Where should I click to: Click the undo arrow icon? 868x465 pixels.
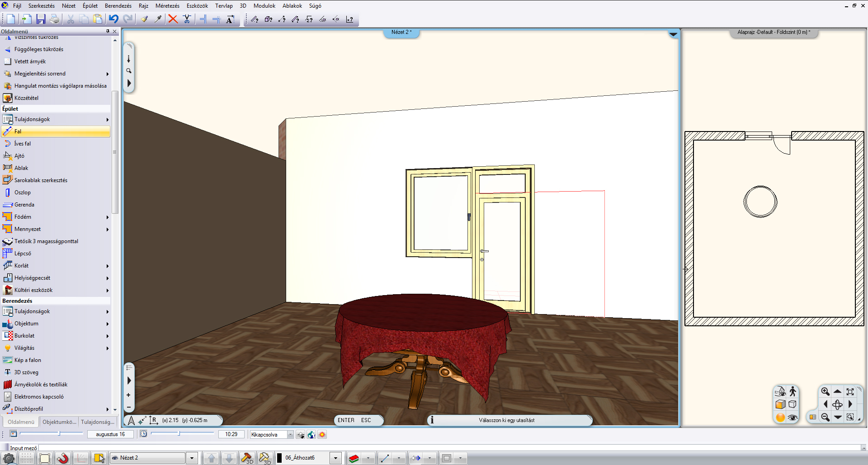[x=113, y=19]
